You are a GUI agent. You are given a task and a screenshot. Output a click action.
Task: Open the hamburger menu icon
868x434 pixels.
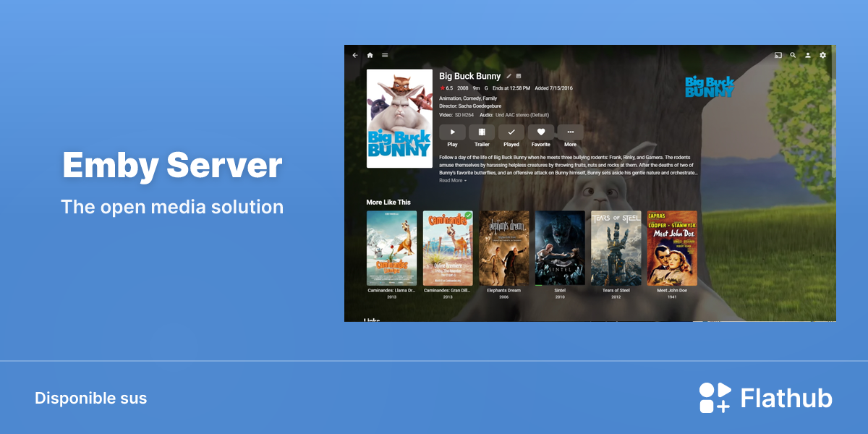click(385, 55)
